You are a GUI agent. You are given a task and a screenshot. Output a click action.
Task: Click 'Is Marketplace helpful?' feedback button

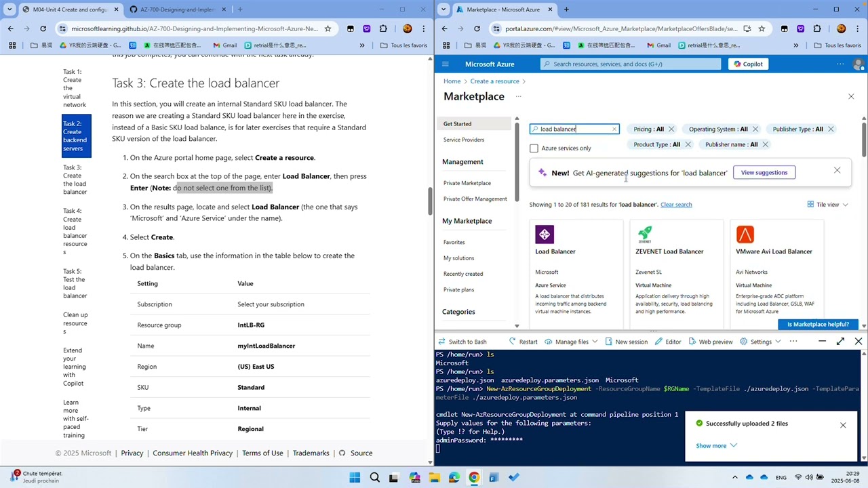(818, 324)
